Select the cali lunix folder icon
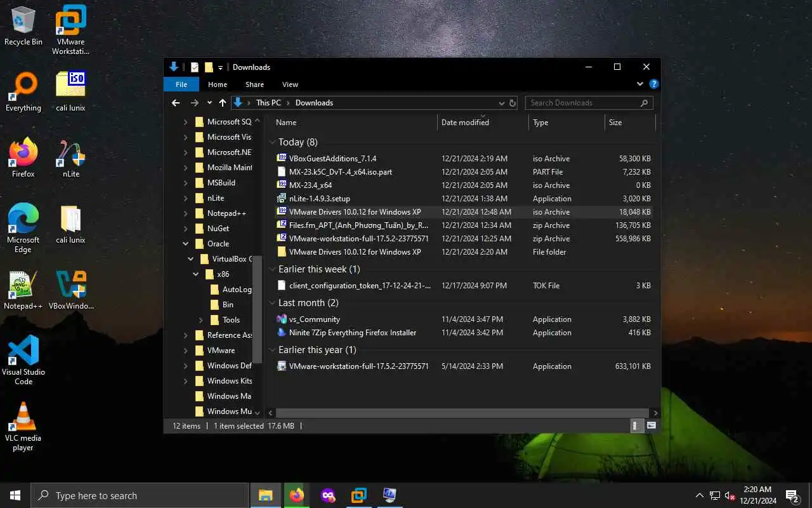The image size is (812, 508). (70, 224)
